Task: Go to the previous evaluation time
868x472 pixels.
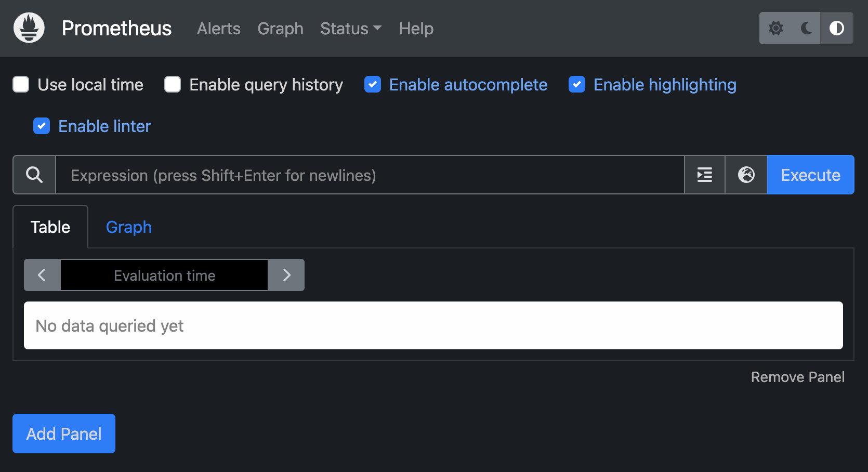Action: 42,275
